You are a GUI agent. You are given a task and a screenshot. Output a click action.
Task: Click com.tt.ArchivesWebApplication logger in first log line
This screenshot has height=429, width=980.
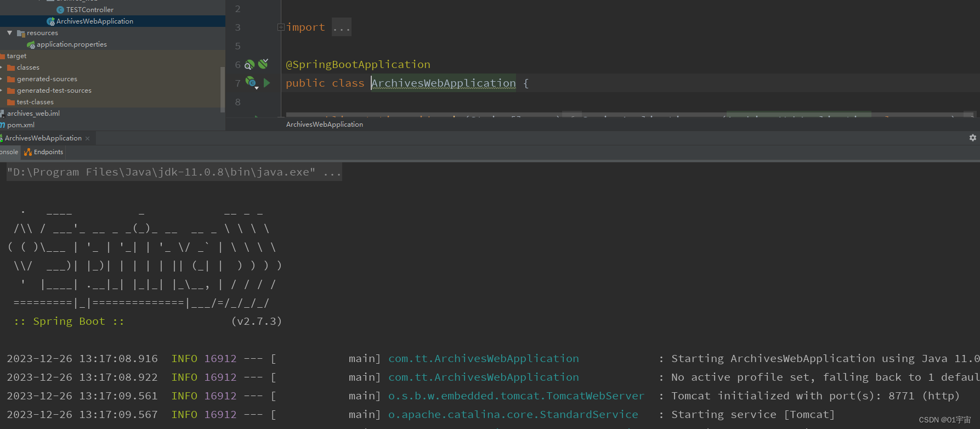[x=484, y=359]
